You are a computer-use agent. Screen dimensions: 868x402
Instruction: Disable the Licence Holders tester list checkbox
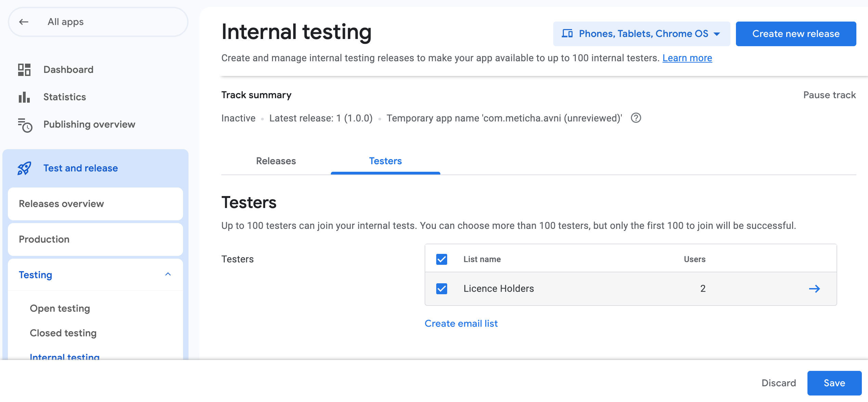(441, 288)
